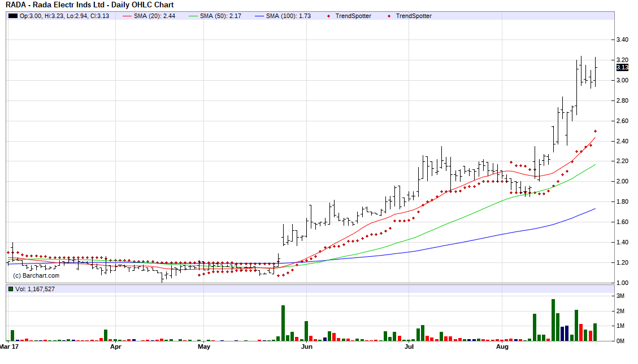638x364 pixels.
Task: Click the Apr date axis label
Action: click(115, 347)
